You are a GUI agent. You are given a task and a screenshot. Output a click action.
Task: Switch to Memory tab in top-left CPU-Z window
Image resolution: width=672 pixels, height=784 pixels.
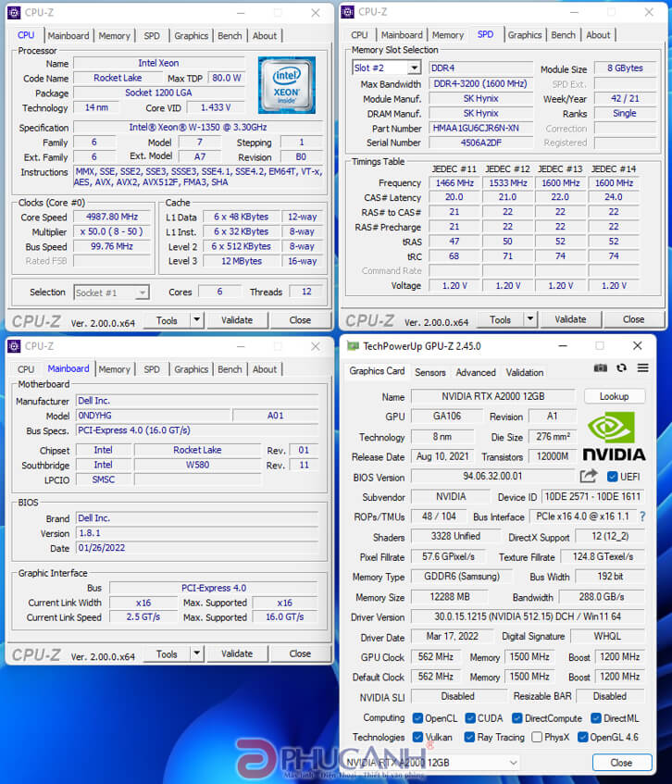(114, 36)
